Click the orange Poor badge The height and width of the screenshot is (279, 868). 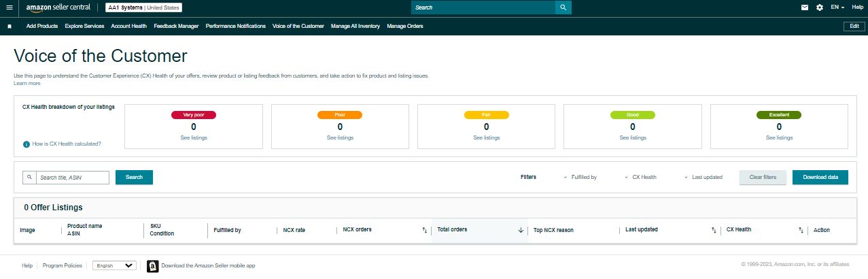click(x=340, y=115)
